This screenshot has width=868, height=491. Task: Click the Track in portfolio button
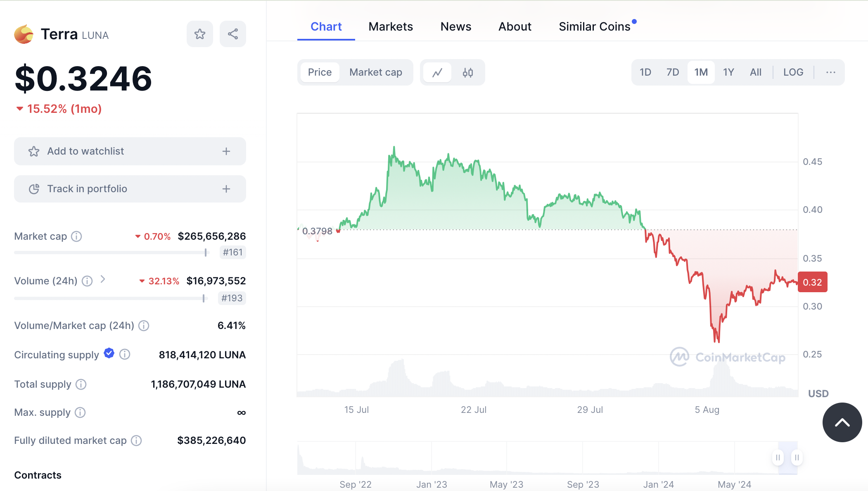(x=130, y=189)
